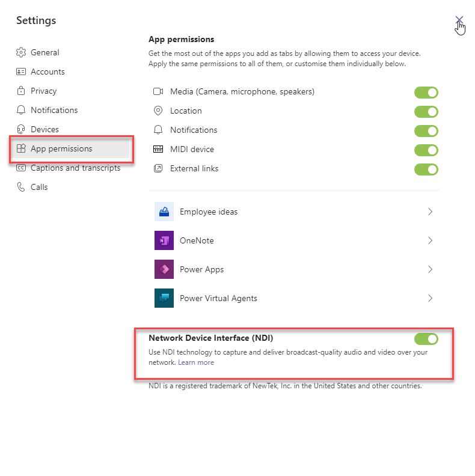The height and width of the screenshot is (476, 475).
Task: Click the MIDI device label
Action: [192, 149]
